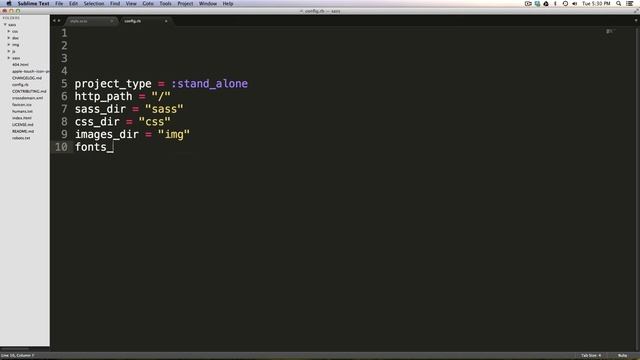
Task: Click the cloud storage drive icon in menu bar
Action: [546, 3]
